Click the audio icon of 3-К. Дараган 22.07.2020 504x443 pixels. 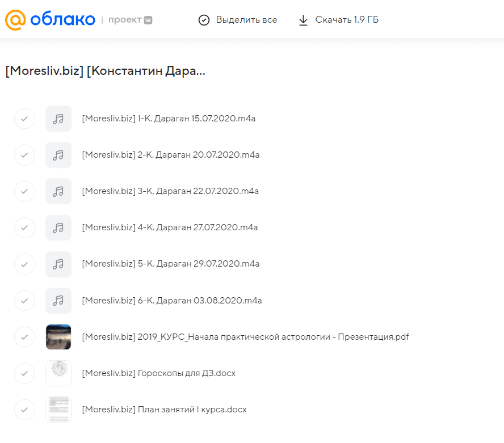pyautogui.click(x=58, y=191)
